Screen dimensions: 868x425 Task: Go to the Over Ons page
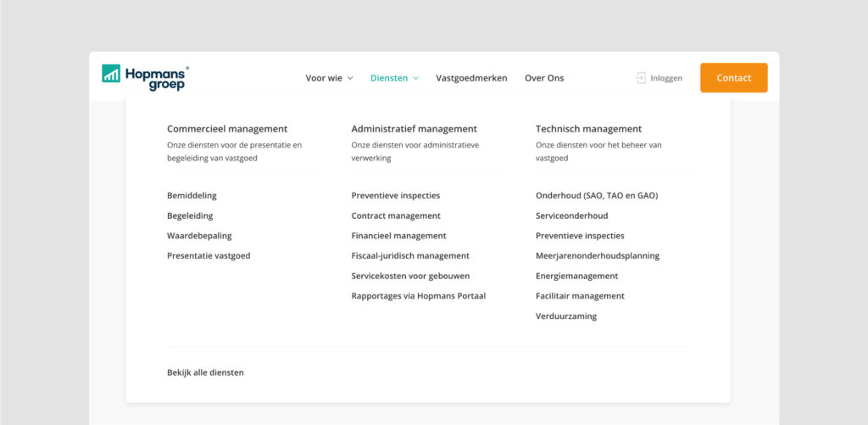click(x=544, y=78)
